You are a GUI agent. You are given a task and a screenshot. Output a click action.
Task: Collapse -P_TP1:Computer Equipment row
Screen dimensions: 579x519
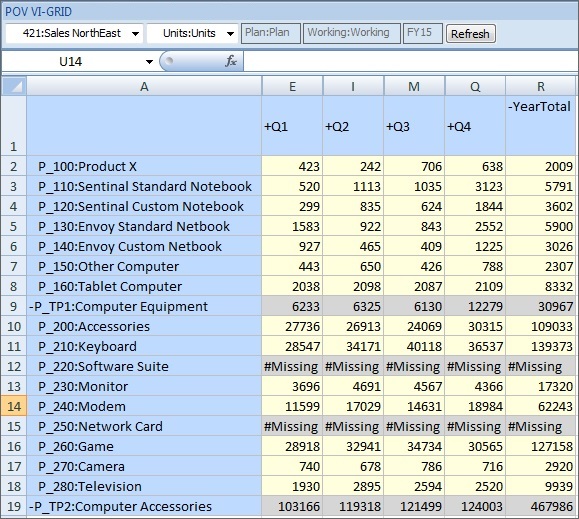pos(144,306)
